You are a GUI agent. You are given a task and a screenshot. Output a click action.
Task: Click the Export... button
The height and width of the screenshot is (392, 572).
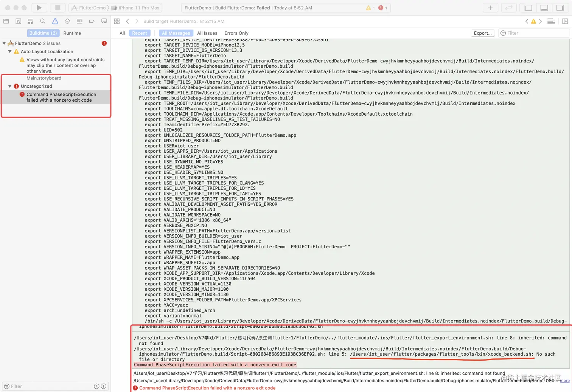pos(483,33)
